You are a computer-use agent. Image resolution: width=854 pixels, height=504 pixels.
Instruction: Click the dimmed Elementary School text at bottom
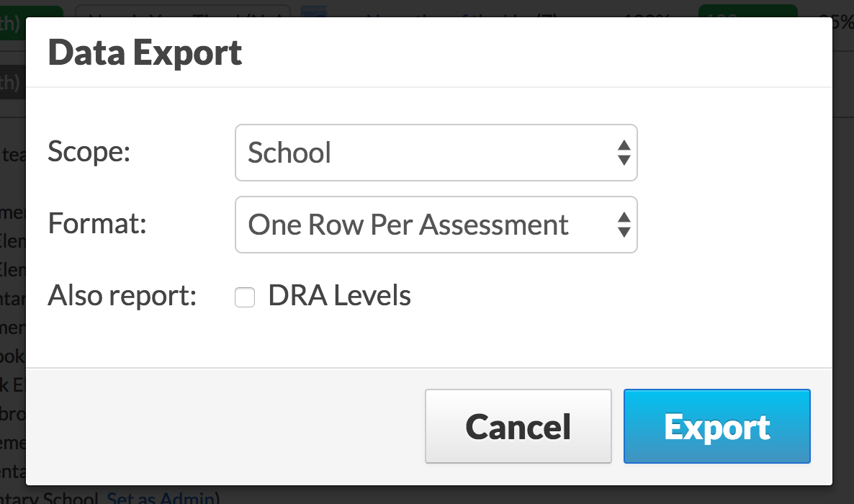[49, 498]
